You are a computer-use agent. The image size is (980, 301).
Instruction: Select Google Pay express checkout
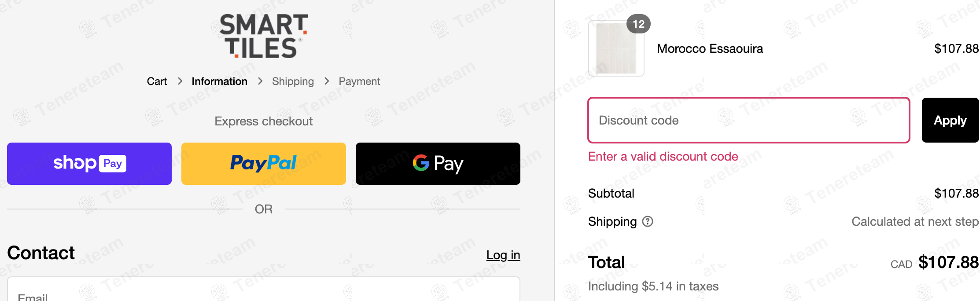438,164
